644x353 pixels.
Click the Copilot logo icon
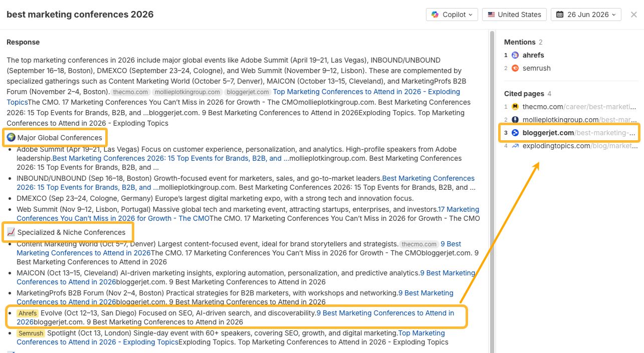tap(435, 15)
